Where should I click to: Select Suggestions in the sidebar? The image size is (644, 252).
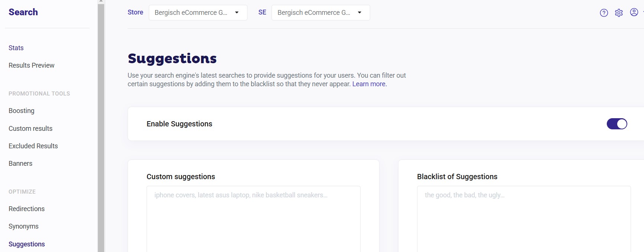point(26,244)
